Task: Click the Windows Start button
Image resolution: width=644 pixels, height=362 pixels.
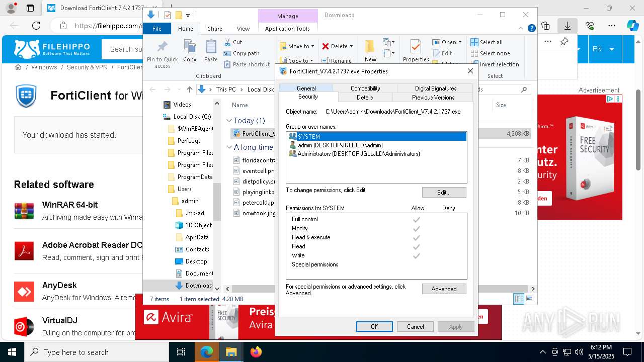Action: pos(12,352)
